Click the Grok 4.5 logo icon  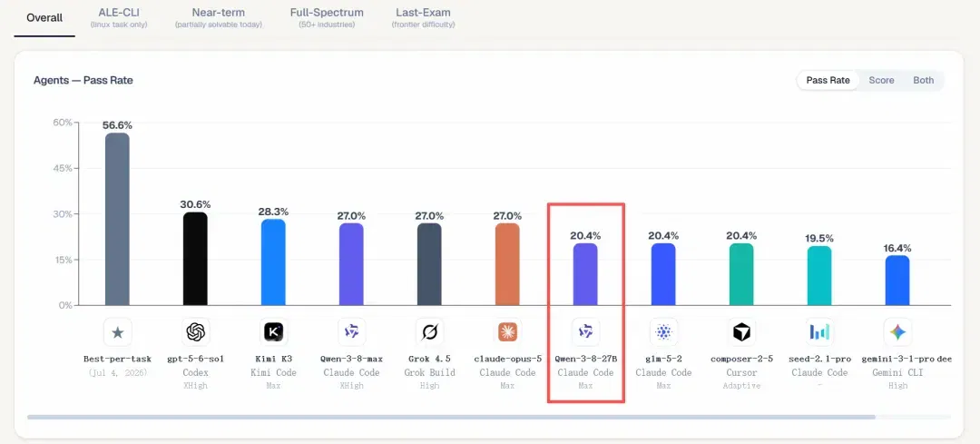pyautogui.click(x=429, y=332)
